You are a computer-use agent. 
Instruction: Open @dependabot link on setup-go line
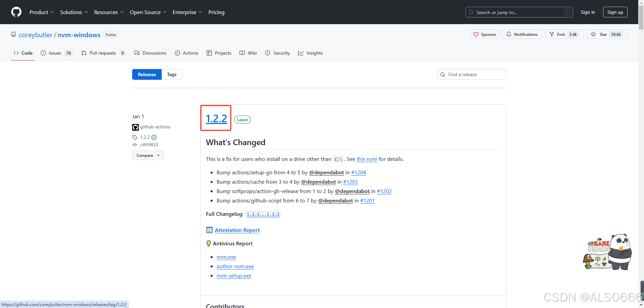[x=326, y=172]
